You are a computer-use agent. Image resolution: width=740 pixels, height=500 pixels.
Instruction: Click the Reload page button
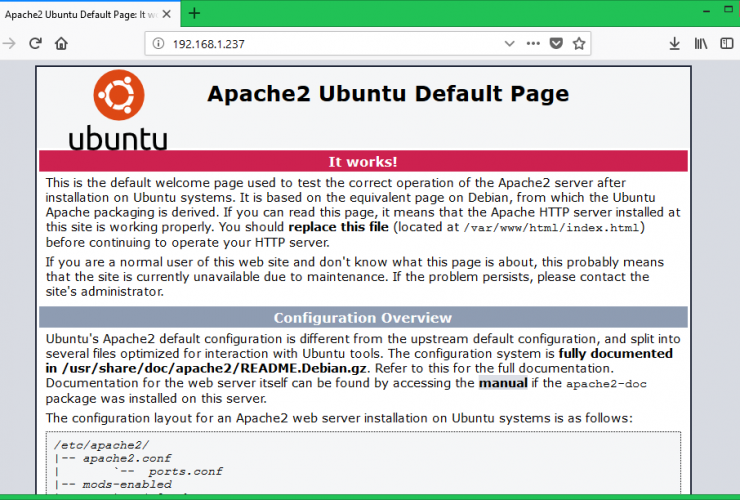coord(36,44)
